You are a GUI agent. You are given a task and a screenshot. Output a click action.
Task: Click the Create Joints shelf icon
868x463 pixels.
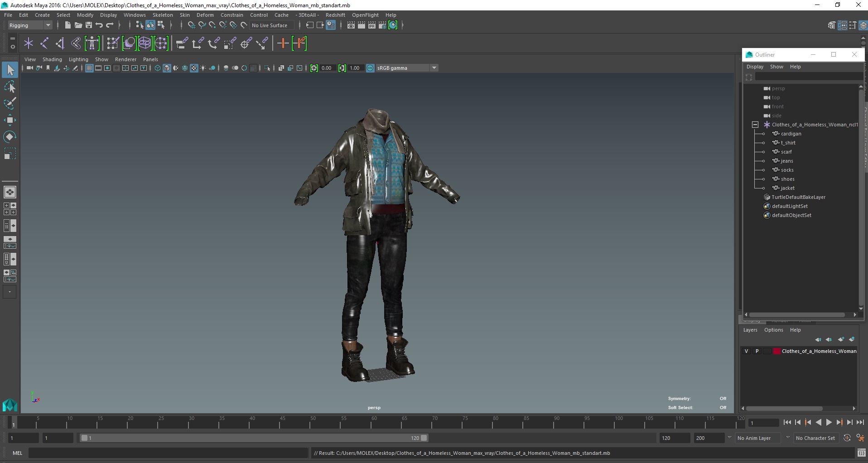coord(44,43)
